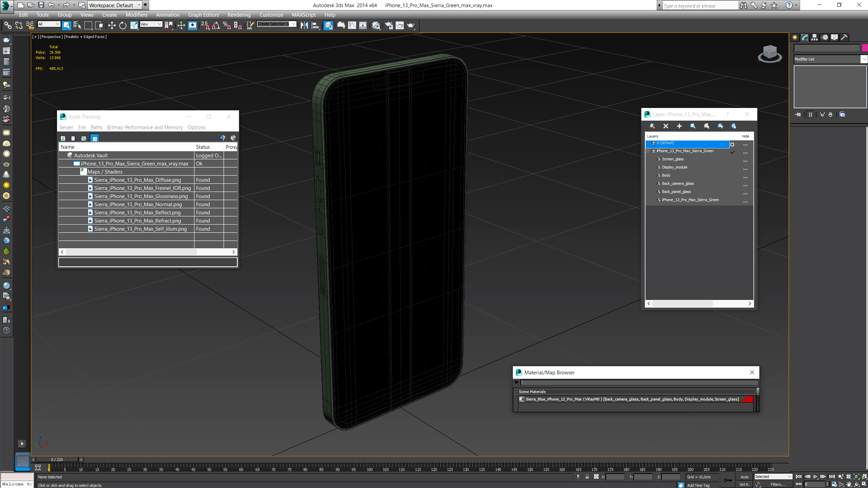The image size is (868, 488).
Task: Switch Asset Tracking to table view icon
Action: point(94,138)
